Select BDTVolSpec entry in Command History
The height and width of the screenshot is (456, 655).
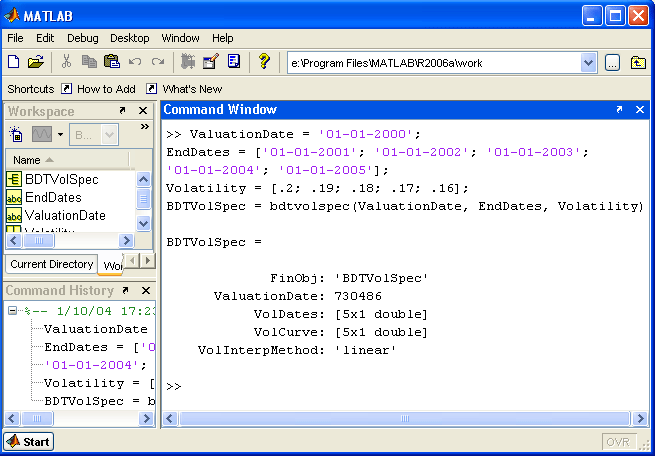pyautogui.click(x=99, y=401)
